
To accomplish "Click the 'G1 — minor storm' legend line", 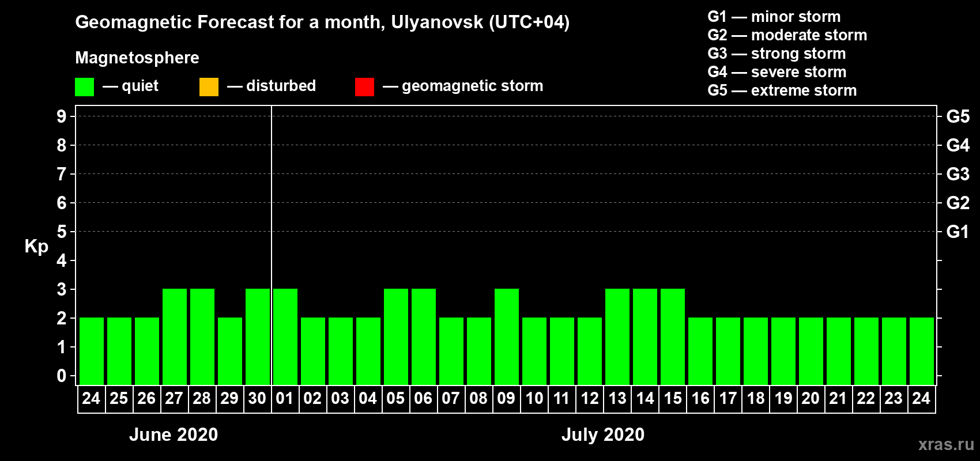I will pyautogui.click(x=774, y=17).
